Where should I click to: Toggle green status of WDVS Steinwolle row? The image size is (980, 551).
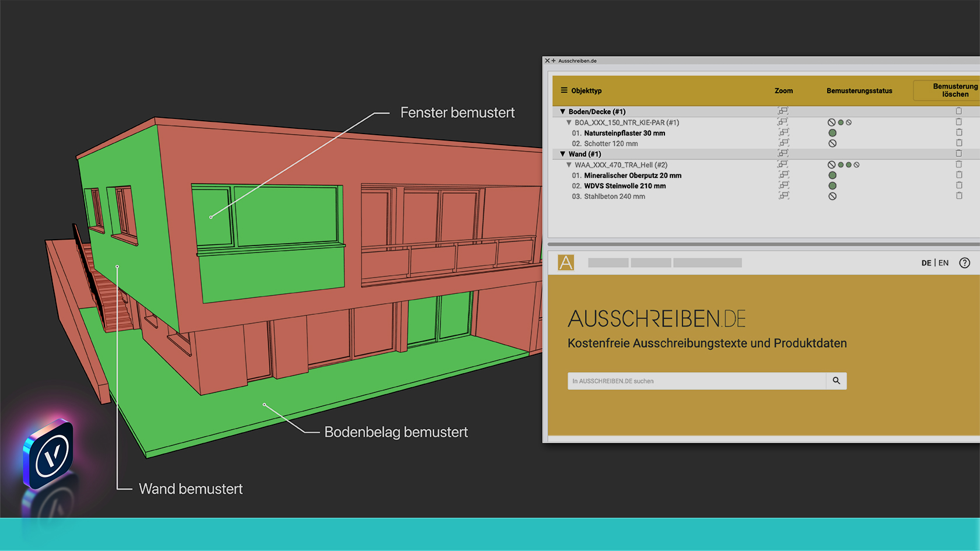pos(832,186)
